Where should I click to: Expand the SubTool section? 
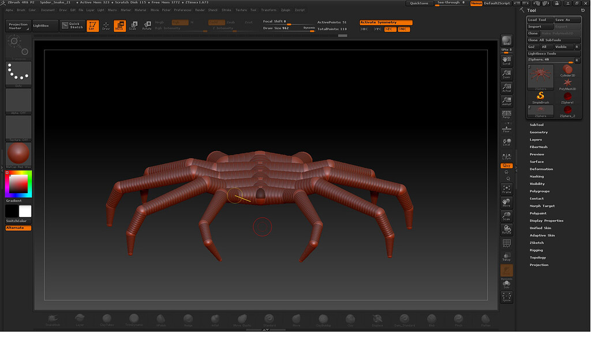pyautogui.click(x=537, y=124)
